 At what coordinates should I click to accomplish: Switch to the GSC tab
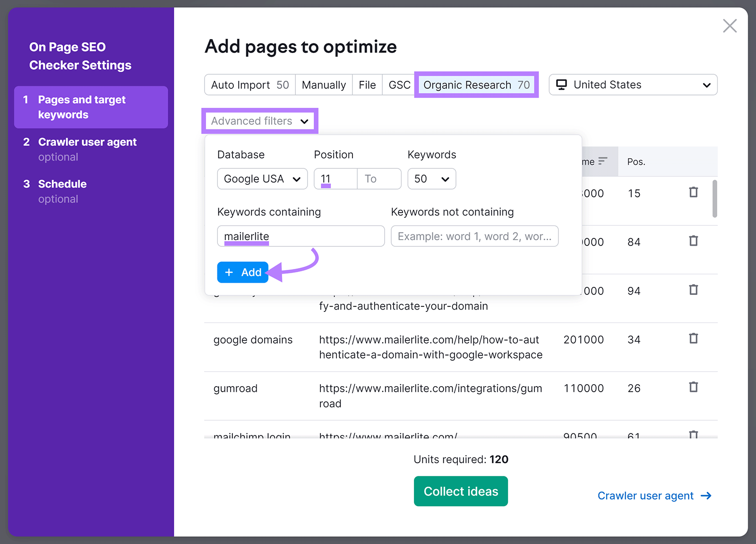[x=398, y=85]
